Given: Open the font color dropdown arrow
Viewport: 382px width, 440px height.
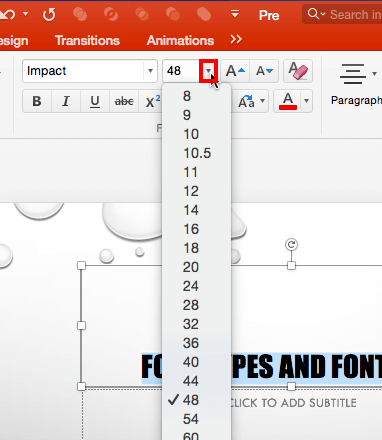Looking at the screenshot, I should (306, 101).
